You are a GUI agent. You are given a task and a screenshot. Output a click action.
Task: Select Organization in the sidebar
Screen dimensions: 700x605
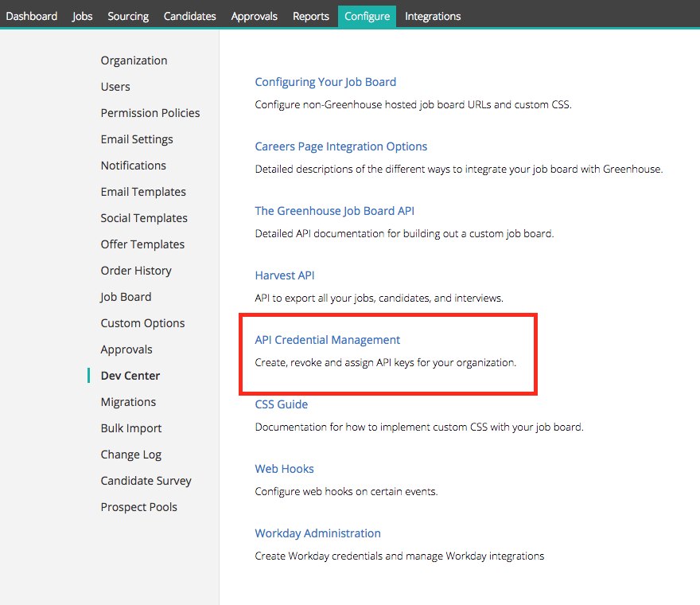(134, 60)
